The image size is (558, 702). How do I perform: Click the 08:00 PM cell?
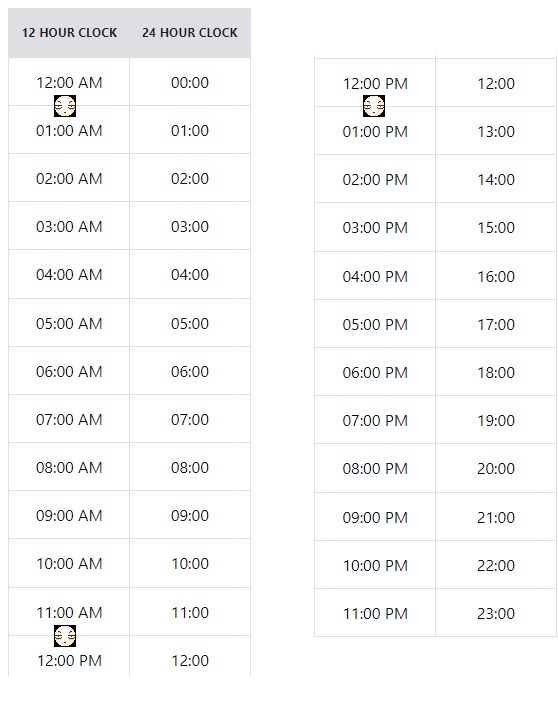[x=375, y=468]
